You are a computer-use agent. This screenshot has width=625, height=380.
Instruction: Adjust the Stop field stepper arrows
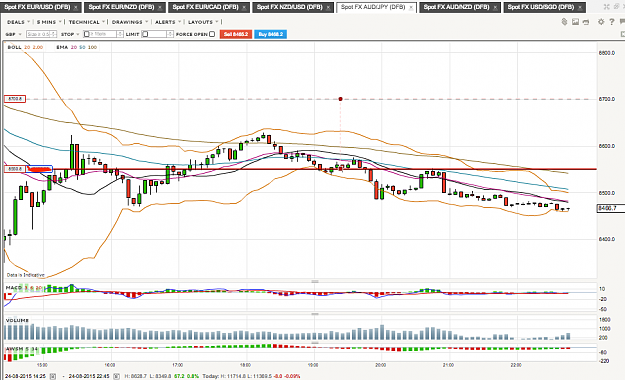pos(120,34)
